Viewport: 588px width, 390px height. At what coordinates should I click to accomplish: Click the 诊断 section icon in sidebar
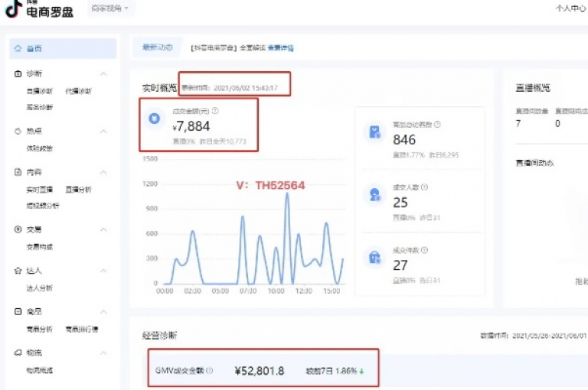(x=18, y=73)
